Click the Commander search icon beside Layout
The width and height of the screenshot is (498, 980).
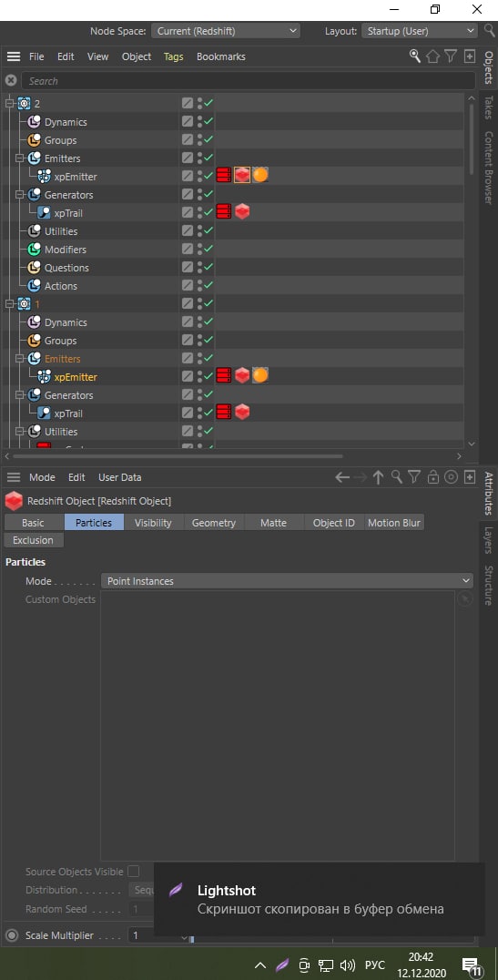pyautogui.click(x=489, y=31)
